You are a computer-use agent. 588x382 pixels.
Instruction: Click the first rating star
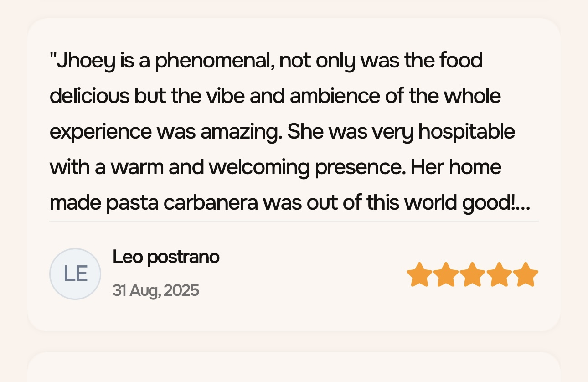tap(419, 274)
